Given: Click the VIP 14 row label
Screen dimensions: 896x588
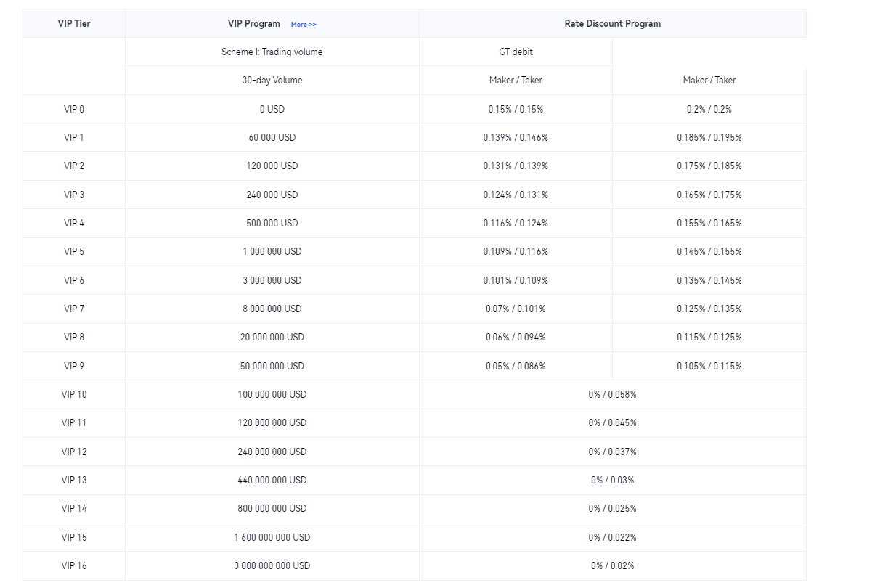Looking at the screenshot, I should coord(74,509).
